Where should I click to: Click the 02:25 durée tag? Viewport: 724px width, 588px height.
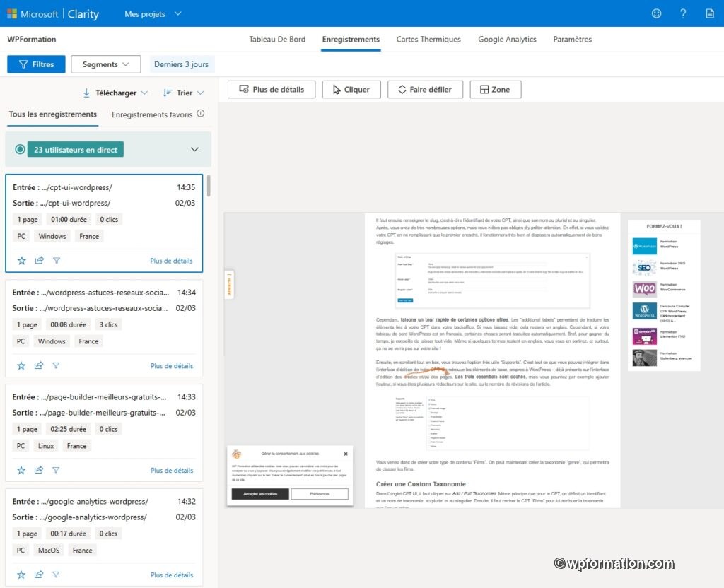pos(68,429)
